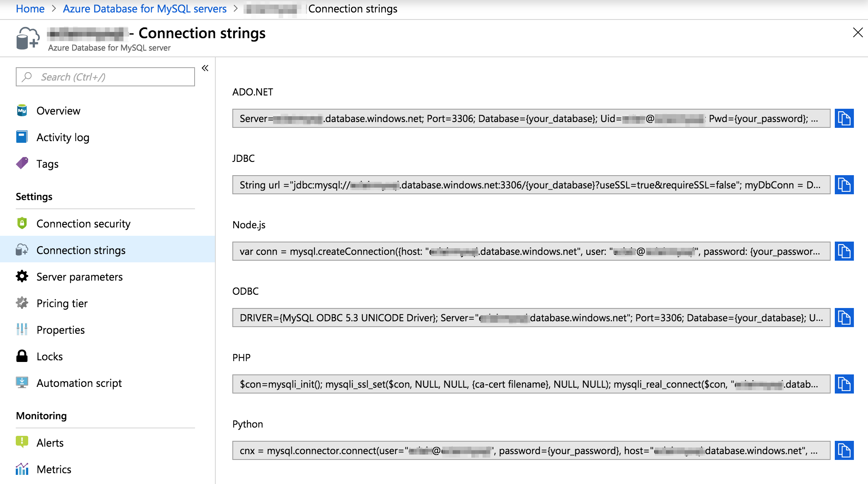Screen dimensions: 868x484
Task: Copy the Python connection string
Action: [844, 450]
